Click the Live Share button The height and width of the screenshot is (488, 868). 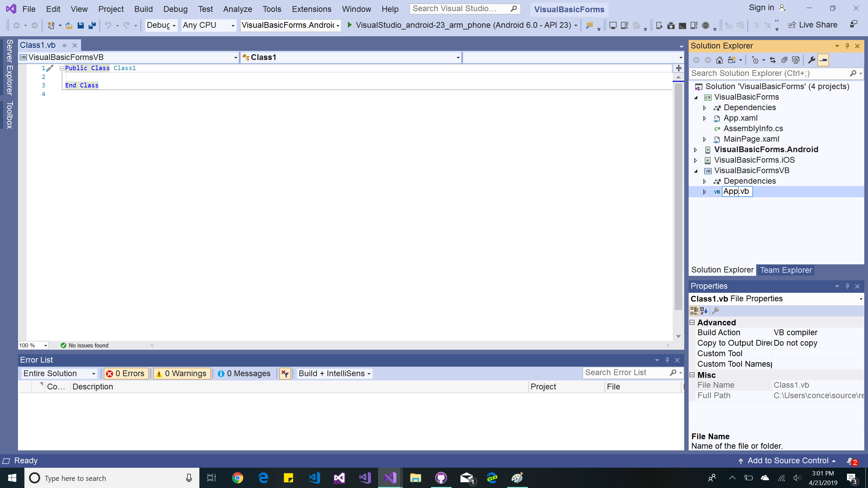tap(813, 25)
